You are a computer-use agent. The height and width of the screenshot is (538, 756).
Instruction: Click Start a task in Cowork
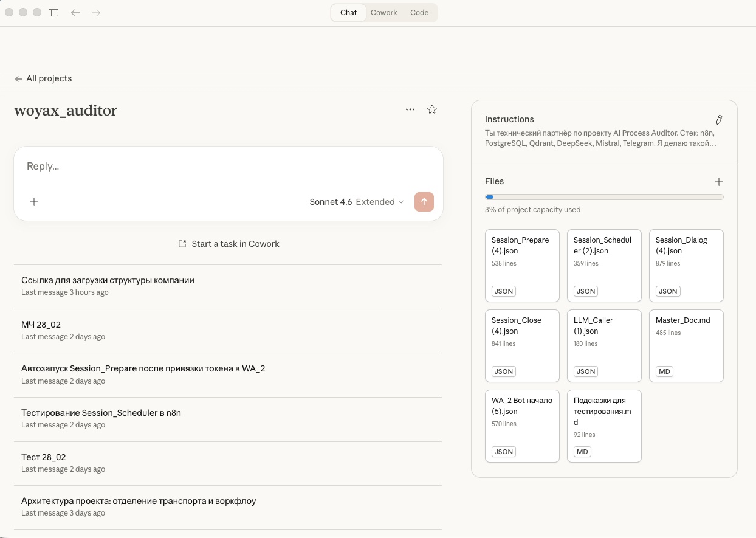pyautogui.click(x=229, y=244)
